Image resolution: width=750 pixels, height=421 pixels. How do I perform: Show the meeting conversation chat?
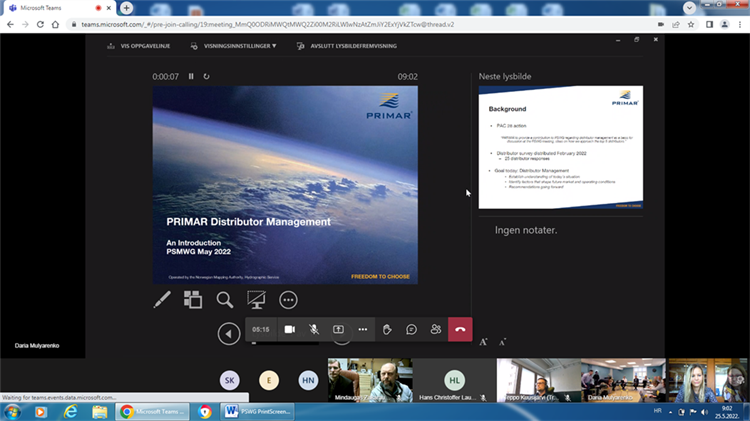pos(411,329)
